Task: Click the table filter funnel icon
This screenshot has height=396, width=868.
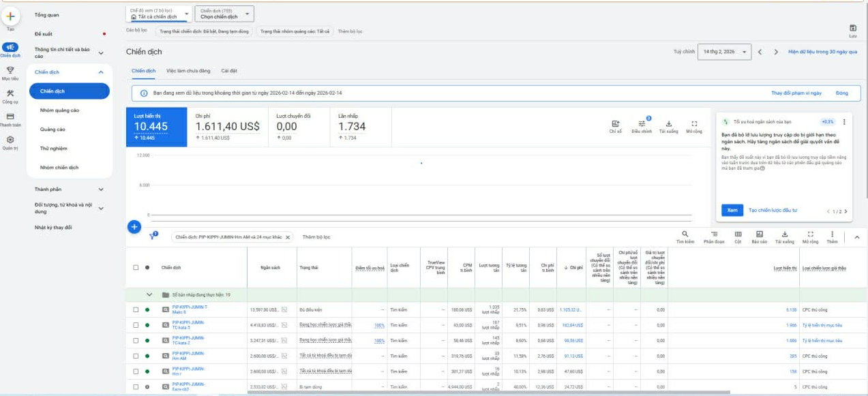Action: tap(153, 237)
